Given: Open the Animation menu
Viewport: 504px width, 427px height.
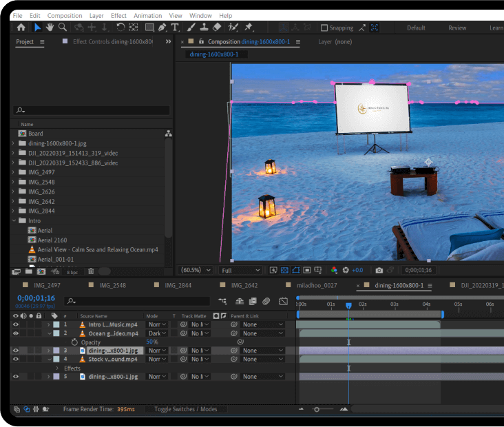Looking at the screenshot, I should click(148, 15).
